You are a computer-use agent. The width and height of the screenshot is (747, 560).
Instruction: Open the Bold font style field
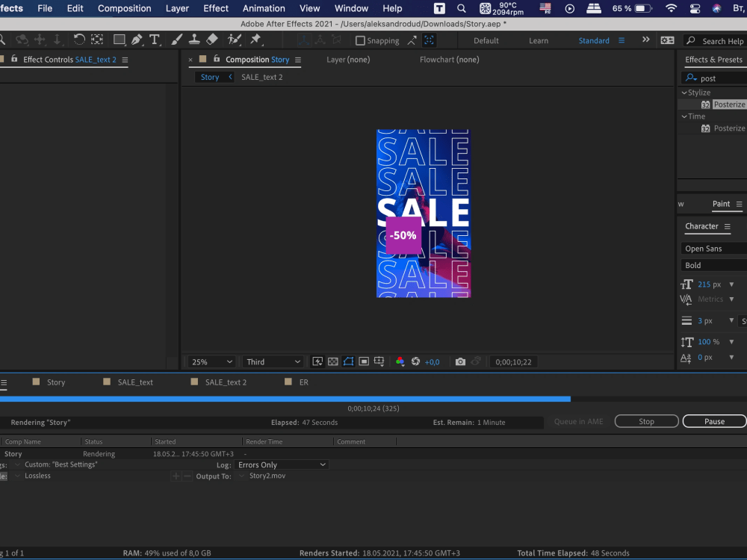click(x=713, y=265)
